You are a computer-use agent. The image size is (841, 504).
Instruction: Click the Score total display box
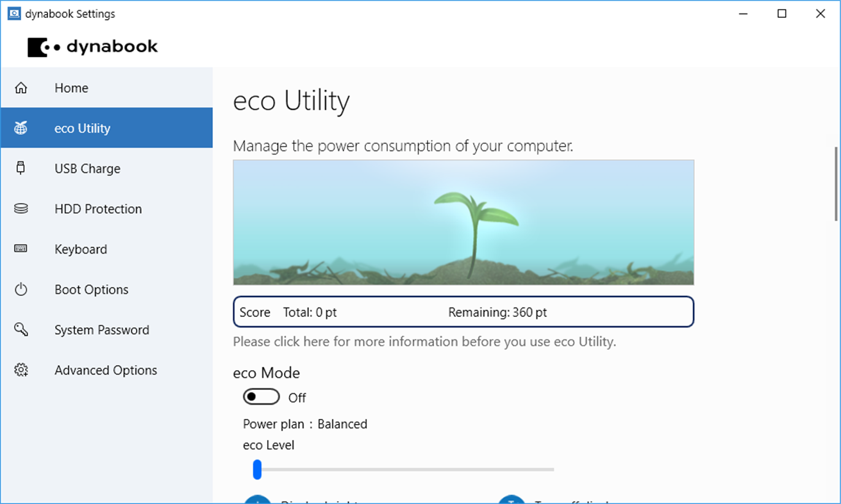tap(463, 312)
